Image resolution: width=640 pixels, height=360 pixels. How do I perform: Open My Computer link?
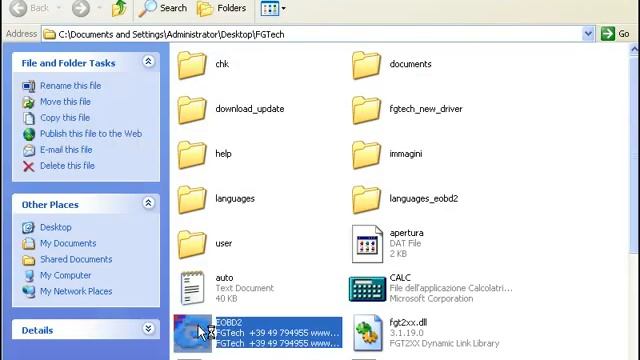65,275
